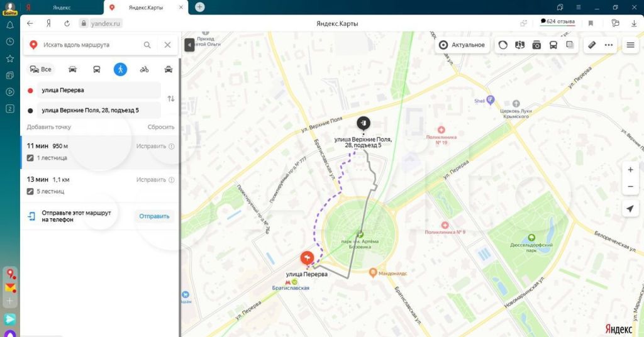Screen dimensions: 644x337
Task: Show all route types with Все
Action: [41, 69]
